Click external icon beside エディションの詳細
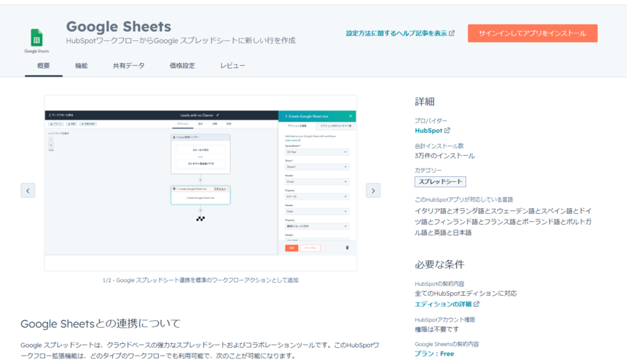 pyautogui.click(x=477, y=304)
